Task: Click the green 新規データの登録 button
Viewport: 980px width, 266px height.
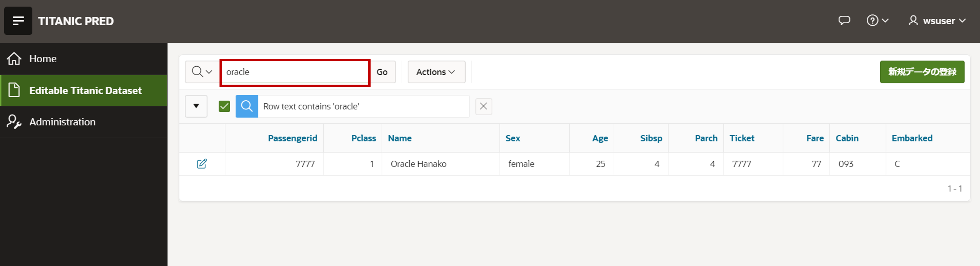Action: point(921,72)
